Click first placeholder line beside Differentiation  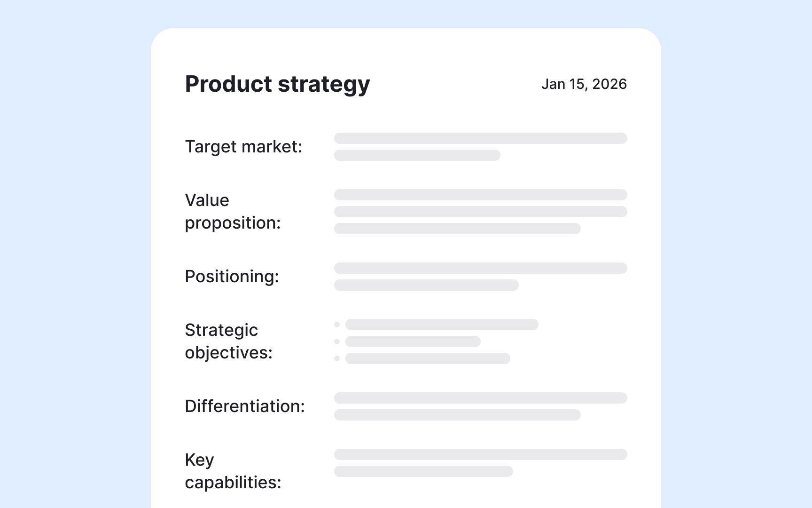click(480, 398)
